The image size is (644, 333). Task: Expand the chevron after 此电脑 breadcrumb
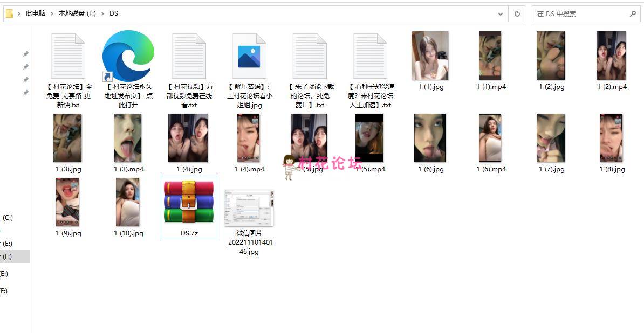(52, 13)
